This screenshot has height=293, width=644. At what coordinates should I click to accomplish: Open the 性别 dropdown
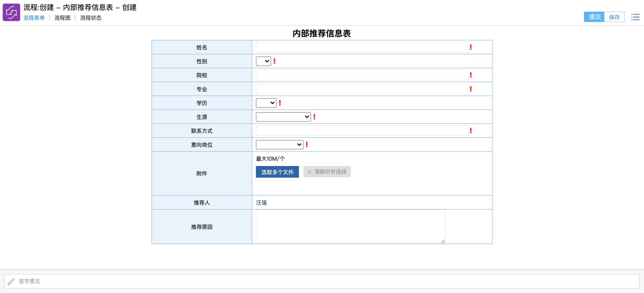click(x=263, y=61)
